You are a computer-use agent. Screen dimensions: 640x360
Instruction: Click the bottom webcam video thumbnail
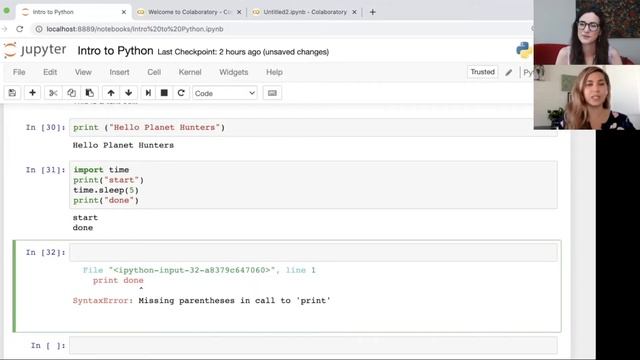[587, 97]
